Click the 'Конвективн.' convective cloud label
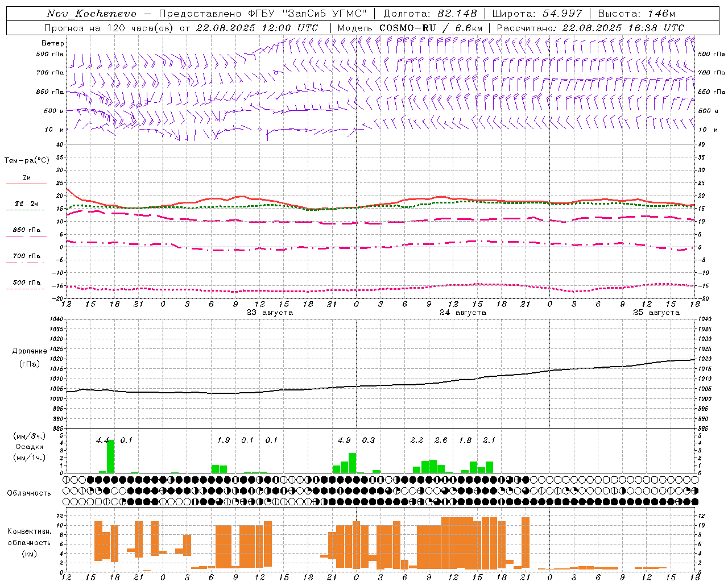This screenshot has height=582, width=728. coord(29,531)
